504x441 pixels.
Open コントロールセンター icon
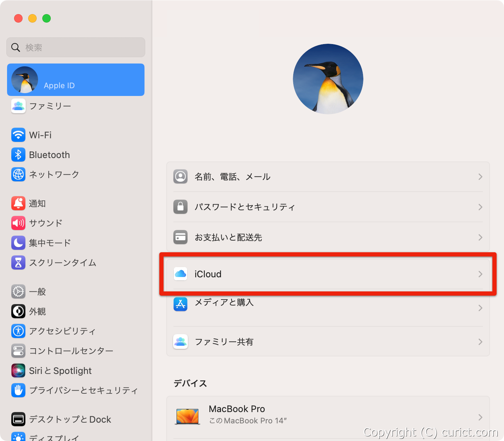[x=18, y=351]
